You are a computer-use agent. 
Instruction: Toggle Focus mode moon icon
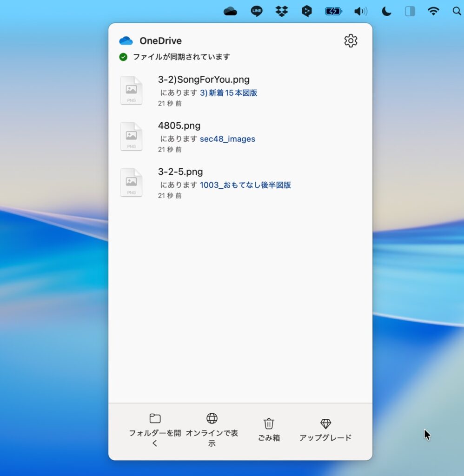click(x=386, y=11)
